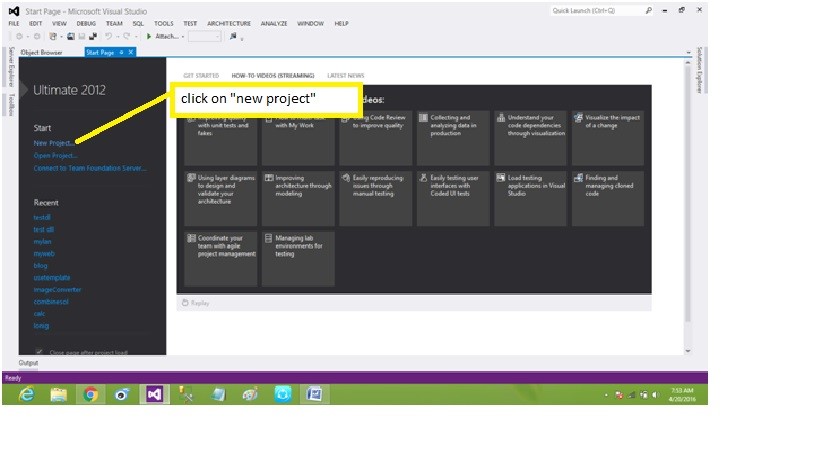This screenshot has height=460, width=819.
Task: Open video Load testing applications in Visual Studio
Action: coord(530,198)
